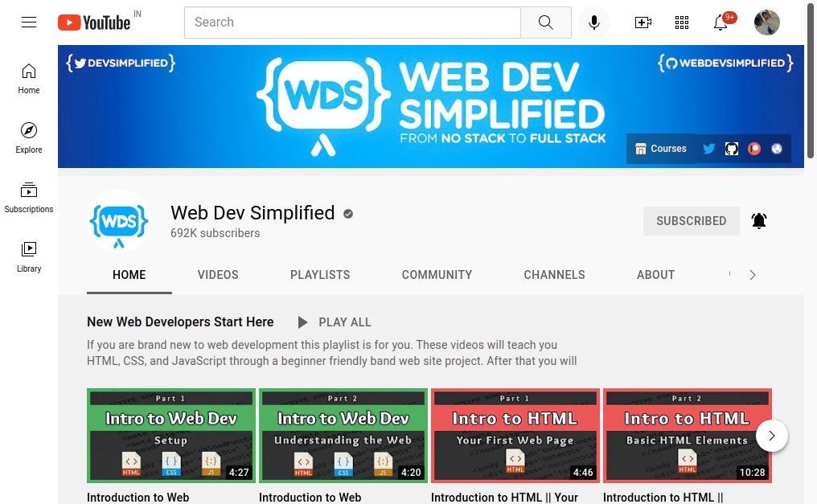Open the Create video icon
Image resolution: width=817 pixels, height=504 pixels.
[643, 22]
